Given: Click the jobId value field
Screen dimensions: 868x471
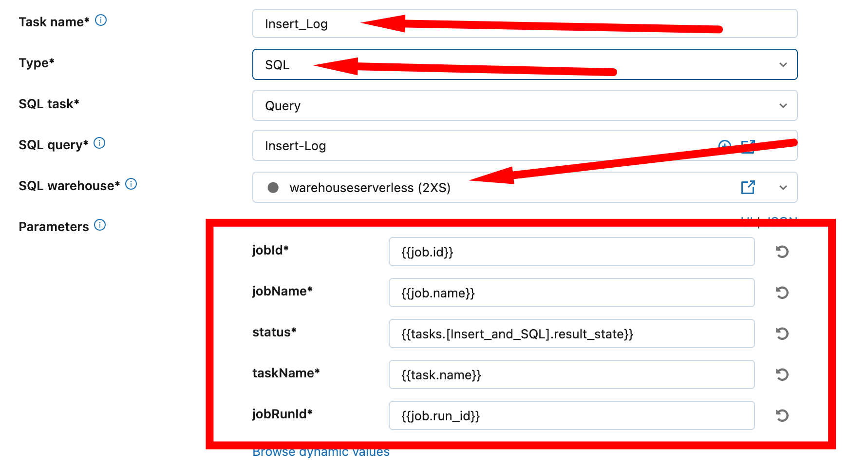Looking at the screenshot, I should tap(571, 252).
